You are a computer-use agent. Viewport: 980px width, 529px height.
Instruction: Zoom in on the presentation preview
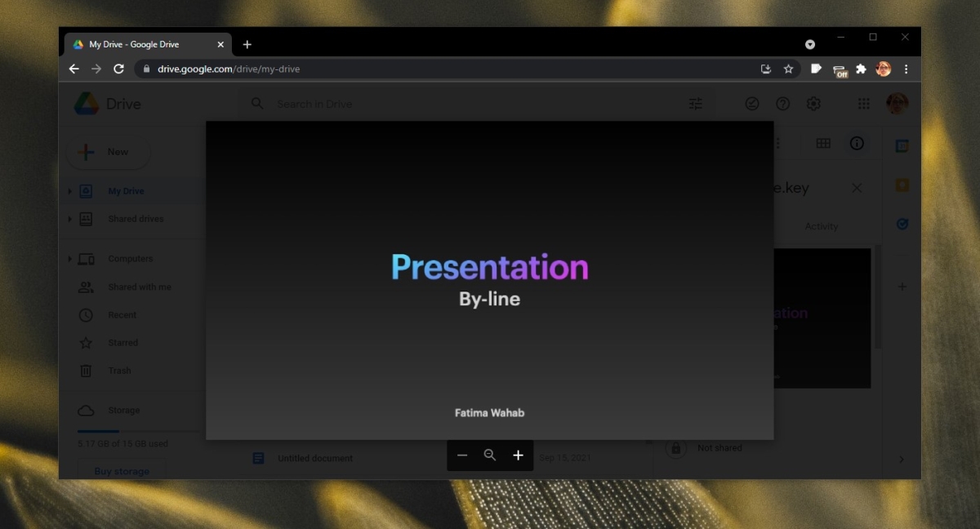coord(518,456)
